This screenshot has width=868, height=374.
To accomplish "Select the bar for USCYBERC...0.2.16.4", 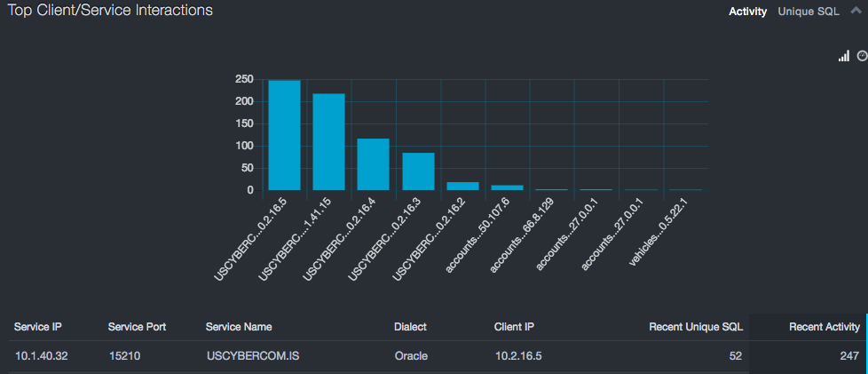I will click(373, 164).
